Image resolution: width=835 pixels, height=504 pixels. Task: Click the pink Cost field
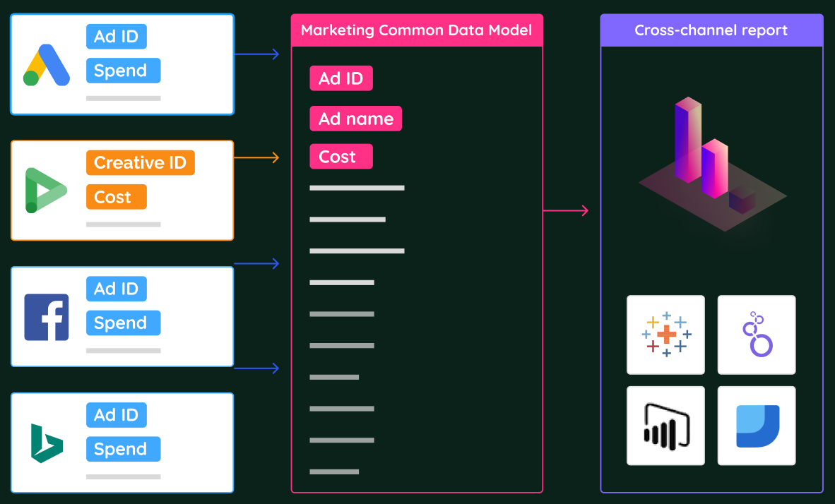point(341,157)
